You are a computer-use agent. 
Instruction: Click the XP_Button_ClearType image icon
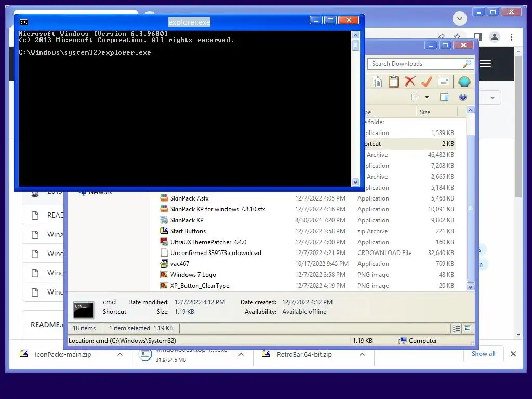(x=164, y=285)
